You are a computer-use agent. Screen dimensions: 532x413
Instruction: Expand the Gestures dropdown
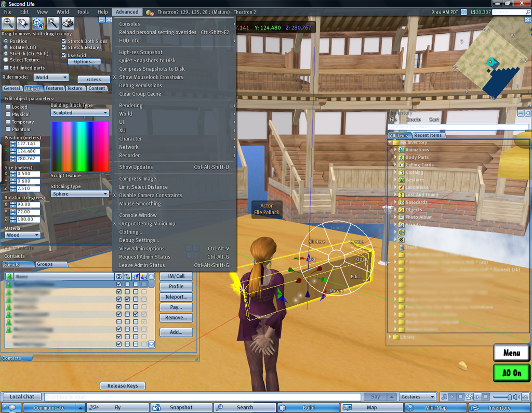click(x=418, y=397)
